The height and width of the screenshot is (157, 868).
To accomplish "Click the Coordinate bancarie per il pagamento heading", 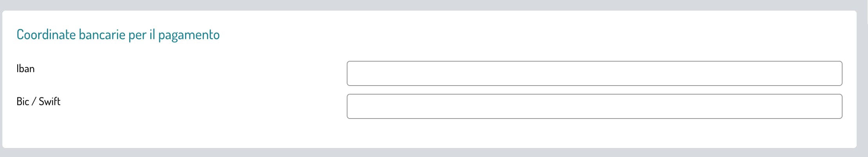I will (118, 35).
